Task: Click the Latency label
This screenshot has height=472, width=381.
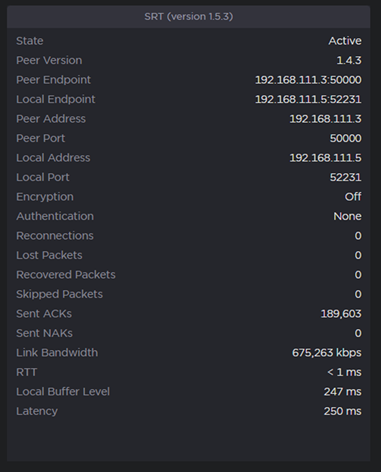Action: click(37, 411)
